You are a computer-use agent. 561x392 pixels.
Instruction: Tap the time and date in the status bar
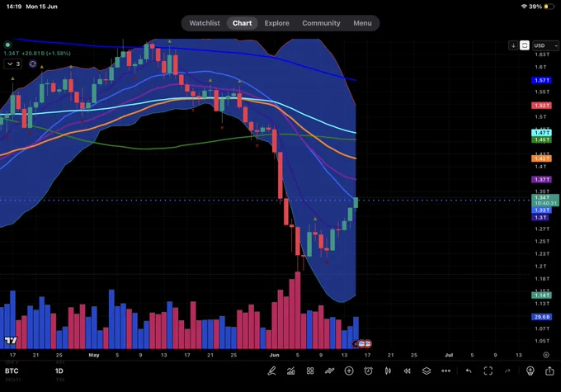(32, 7)
